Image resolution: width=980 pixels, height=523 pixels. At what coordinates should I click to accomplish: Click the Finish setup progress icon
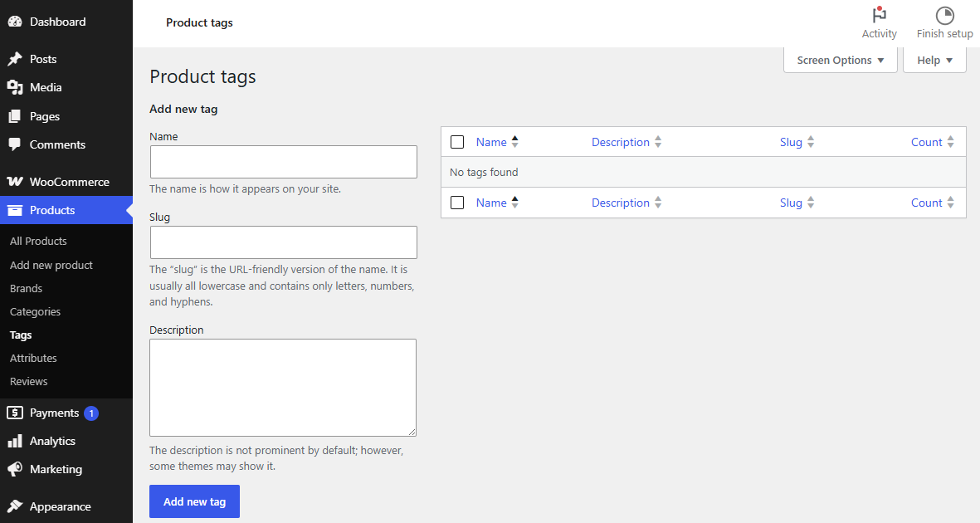point(944,15)
